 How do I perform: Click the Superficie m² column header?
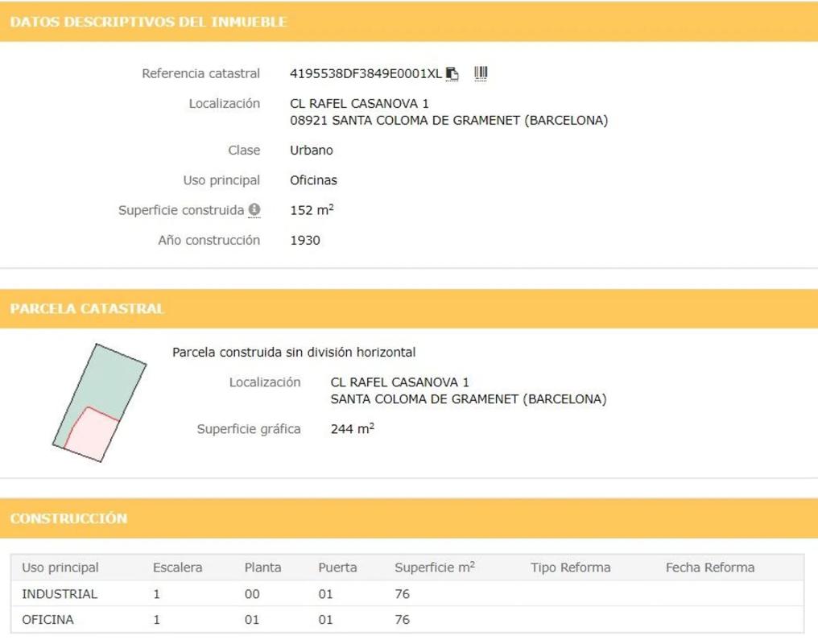click(434, 568)
